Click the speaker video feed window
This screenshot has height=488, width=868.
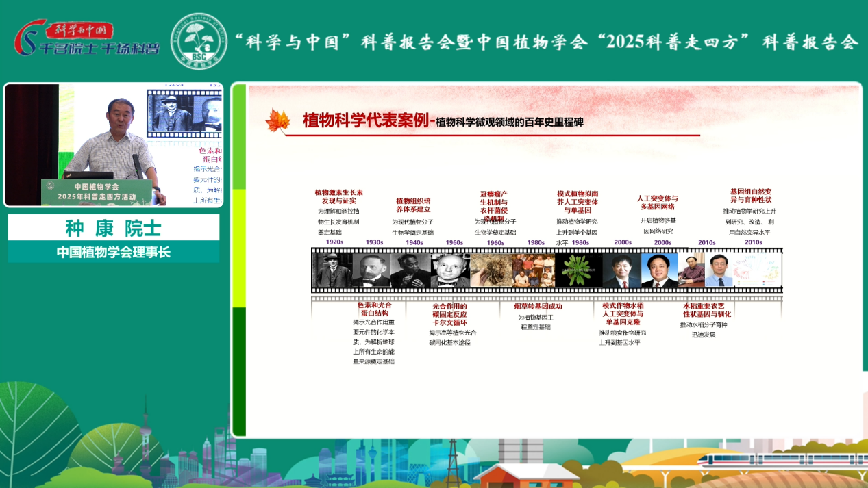[114, 144]
